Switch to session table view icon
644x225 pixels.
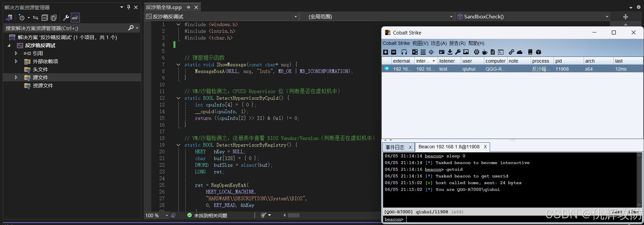click(x=423, y=52)
